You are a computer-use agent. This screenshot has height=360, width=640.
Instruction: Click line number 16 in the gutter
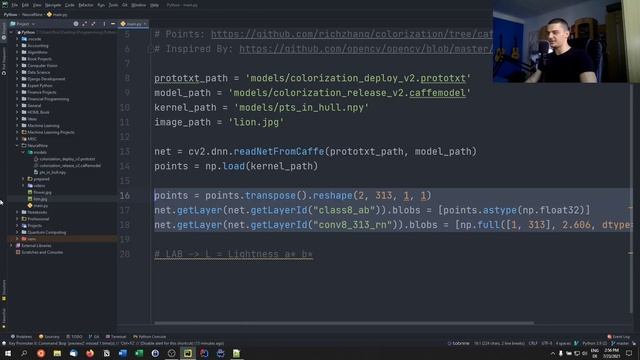(124, 196)
